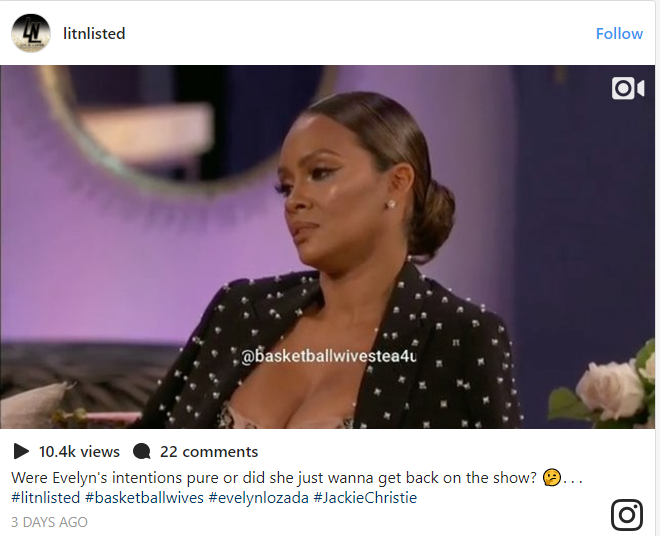Open the litnlisted profile avatar
The height and width of the screenshot is (536, 660).
pyautogui.click(x=31, y=33)
